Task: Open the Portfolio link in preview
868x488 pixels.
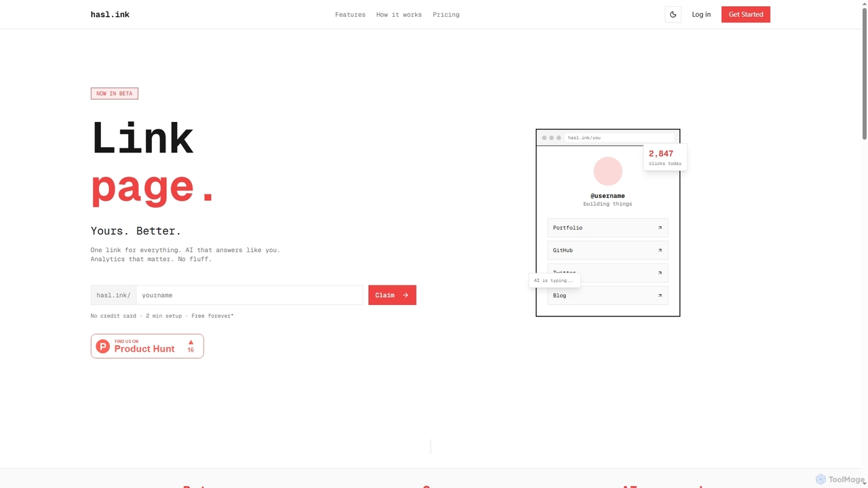Action: point(608,228)
